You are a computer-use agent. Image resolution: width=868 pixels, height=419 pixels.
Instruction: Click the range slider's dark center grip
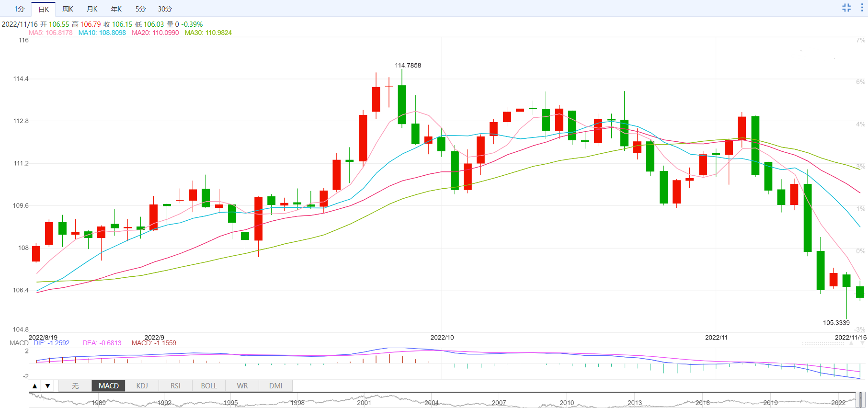pyautogui.click(x=861, y=399)
